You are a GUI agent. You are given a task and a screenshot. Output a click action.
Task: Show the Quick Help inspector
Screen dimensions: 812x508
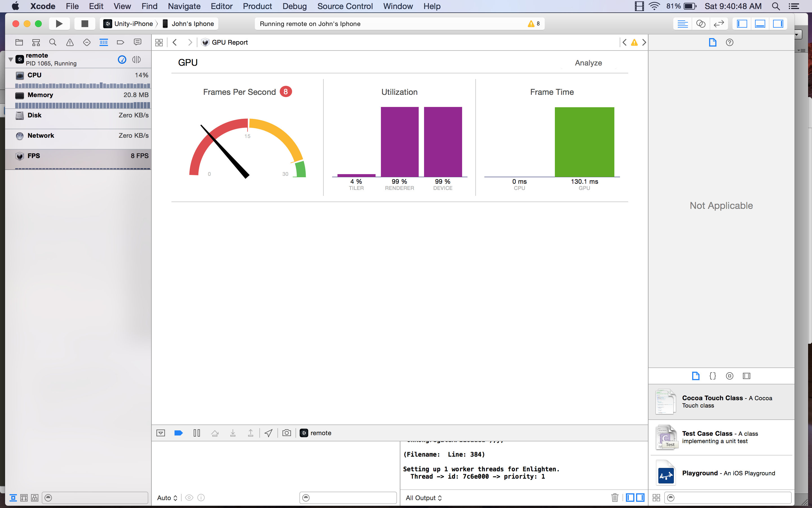coord(729,42)
